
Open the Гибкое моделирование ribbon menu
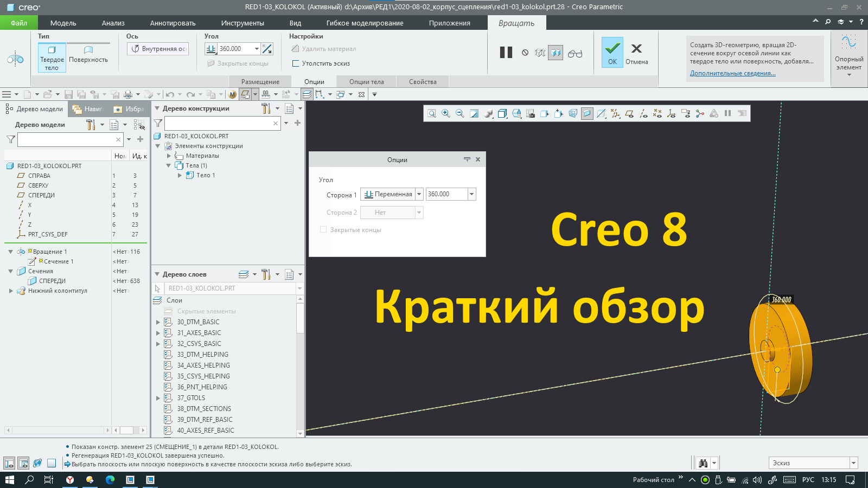[364, 23]
